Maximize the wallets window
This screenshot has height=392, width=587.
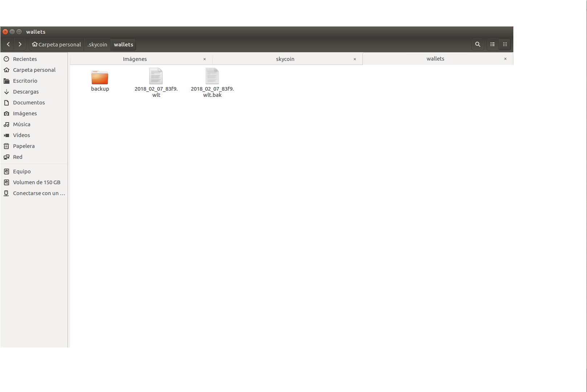coord(19,32)
